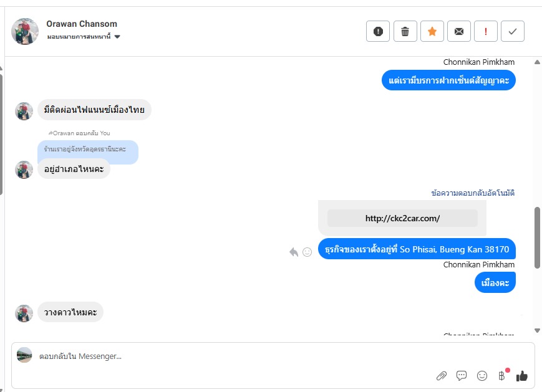
Task: Mark conversation unread with envelope icon
Action: [459, 31]
